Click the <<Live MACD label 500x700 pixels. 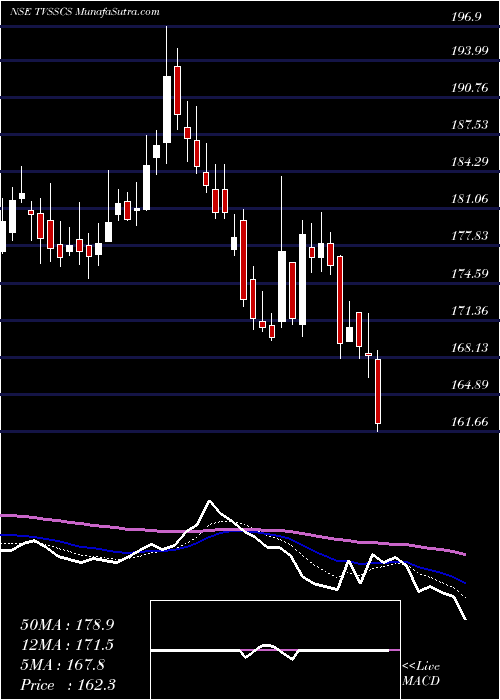pyautogui.click(x=421, y=674)
